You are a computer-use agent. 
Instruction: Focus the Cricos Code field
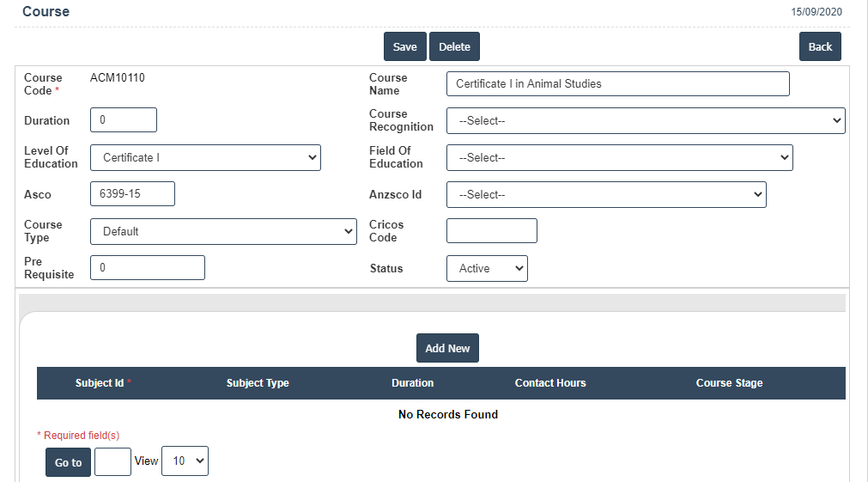click(491, 231)
